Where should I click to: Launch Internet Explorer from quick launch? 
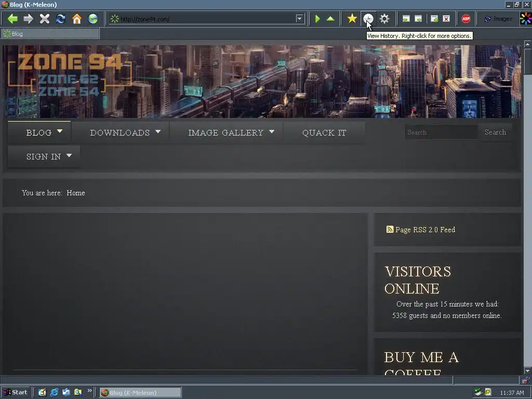(x=54, y=393)
